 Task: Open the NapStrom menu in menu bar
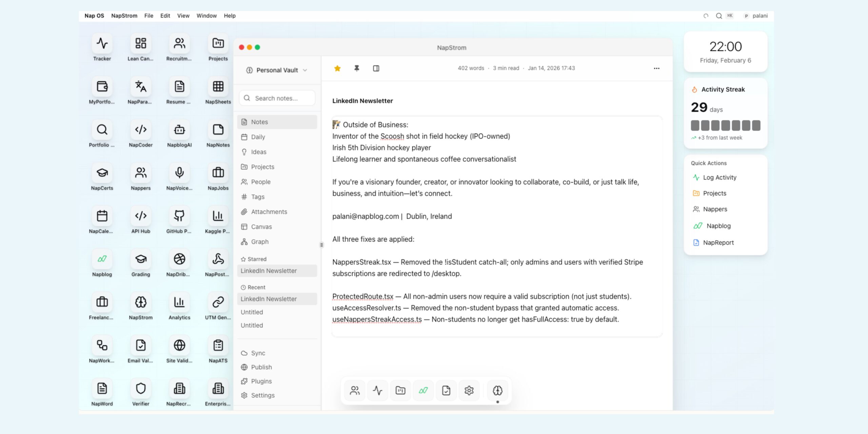pyautogui.click(x=124, y=16)
